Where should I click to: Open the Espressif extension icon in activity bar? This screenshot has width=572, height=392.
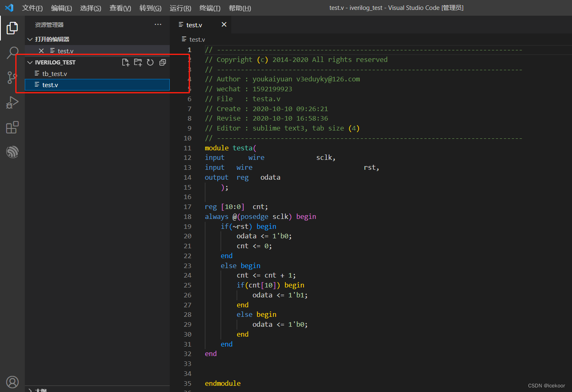pyautogui.click(x=12, y=152)
